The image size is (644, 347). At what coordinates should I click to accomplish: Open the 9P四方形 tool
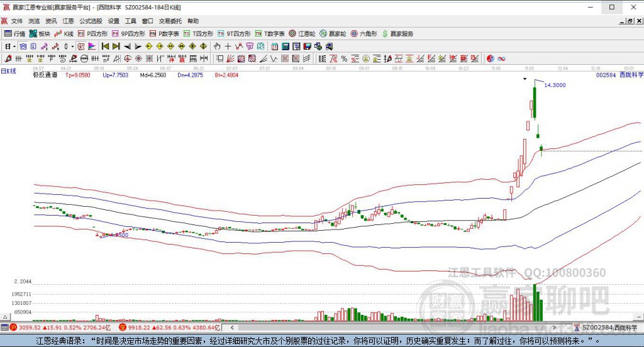(128, 34)
